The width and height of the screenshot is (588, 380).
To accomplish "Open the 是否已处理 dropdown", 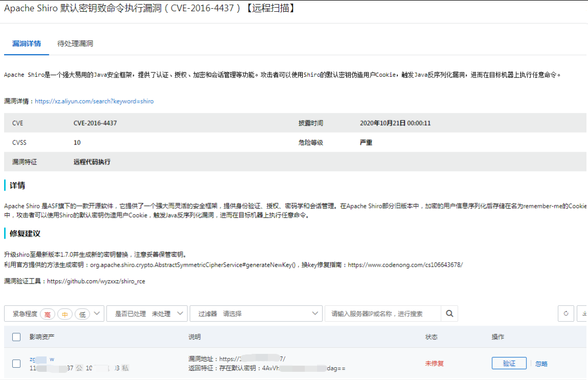I will click(x=147, y=313).
